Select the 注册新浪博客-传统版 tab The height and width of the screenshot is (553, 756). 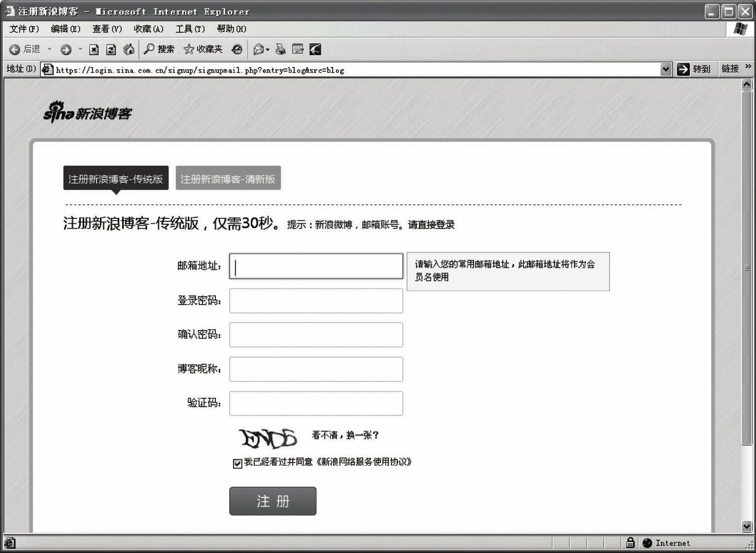click(116, 178)
